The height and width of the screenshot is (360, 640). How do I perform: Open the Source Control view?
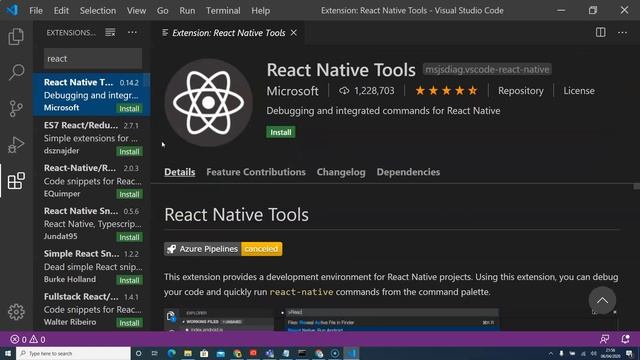coord(16,109)
